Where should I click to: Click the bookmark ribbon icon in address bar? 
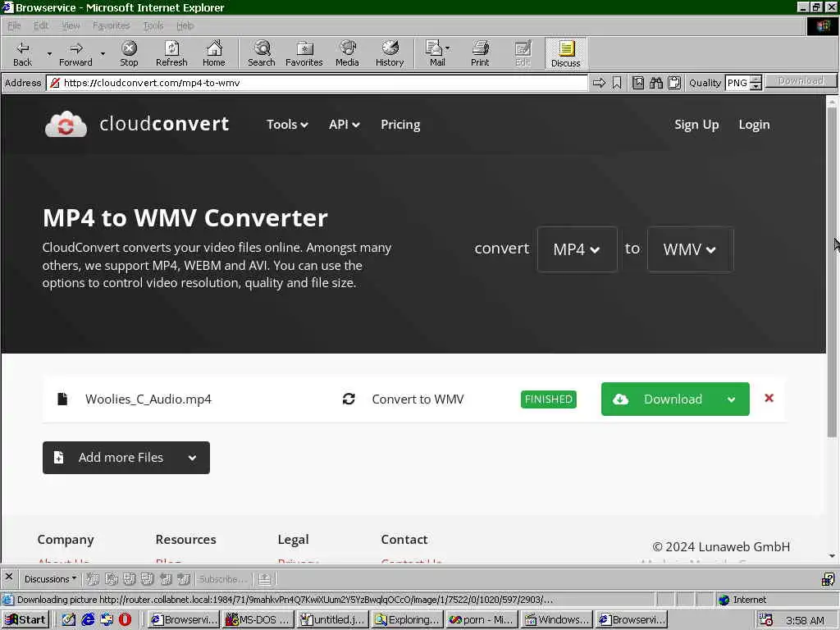[x=617, y=83]
